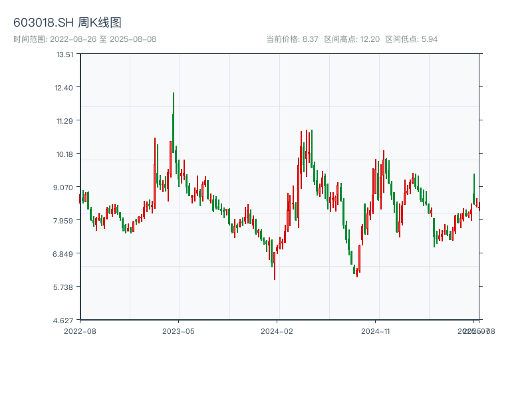Select the 12.40 price axis tick label

click(65, 88)
